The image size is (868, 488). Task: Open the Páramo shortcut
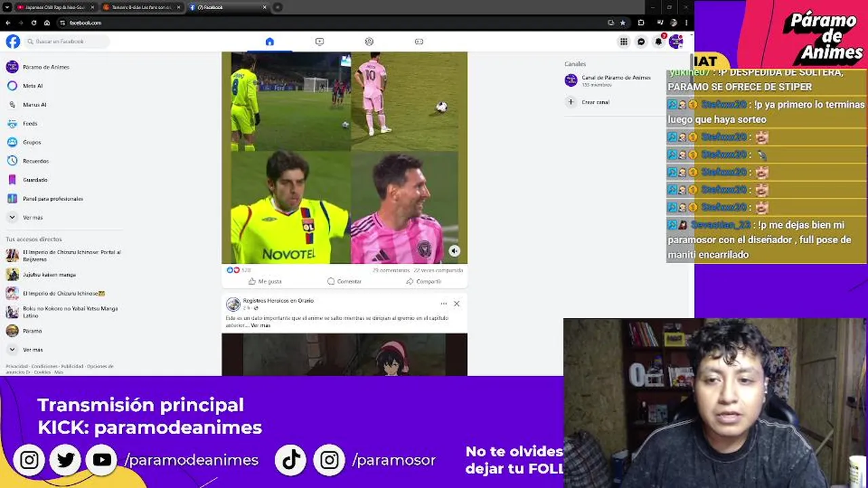tap(24, 331)
